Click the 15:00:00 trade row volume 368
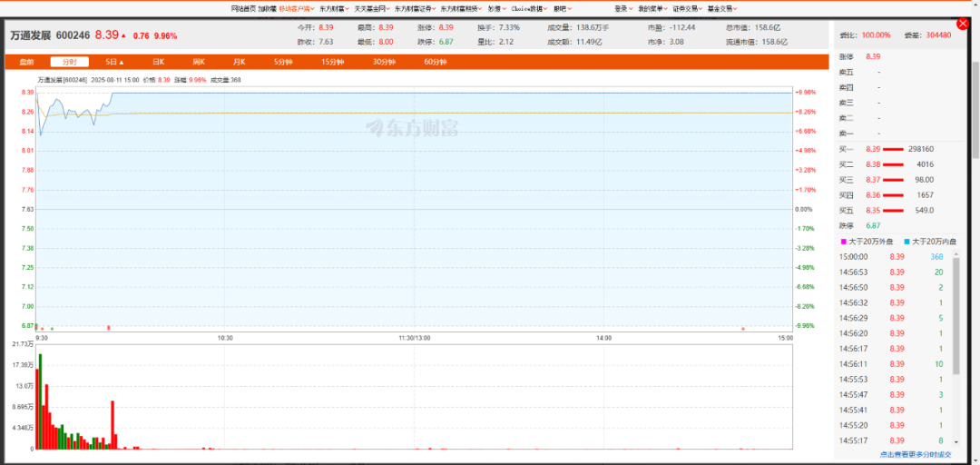The image size is (980, 465). click(936, 257)
